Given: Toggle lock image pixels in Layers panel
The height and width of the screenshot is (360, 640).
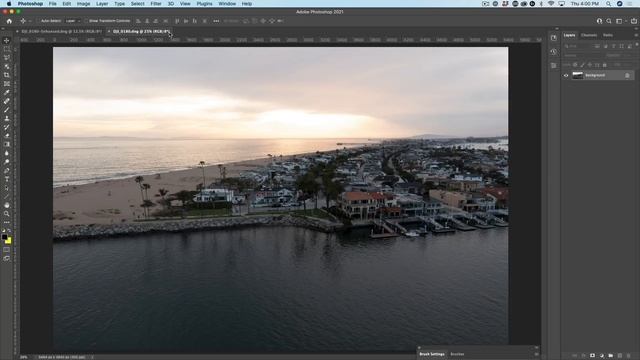Looking at the screenshot, I should pyautogui.click(x=582, y=64).
